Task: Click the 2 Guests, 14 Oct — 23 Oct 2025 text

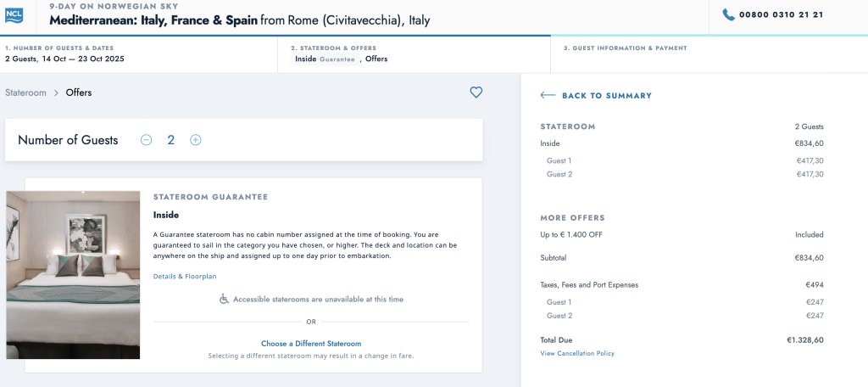Action: (x=64, y=59)
